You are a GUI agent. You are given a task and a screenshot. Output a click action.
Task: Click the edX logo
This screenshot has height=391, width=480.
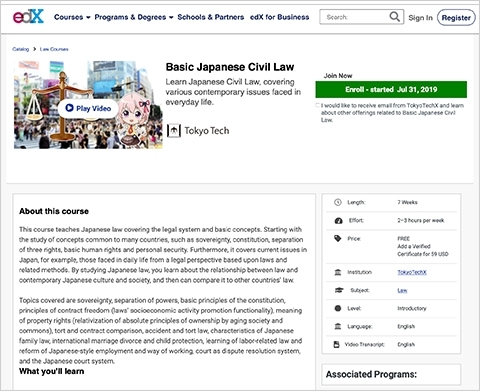28,16
